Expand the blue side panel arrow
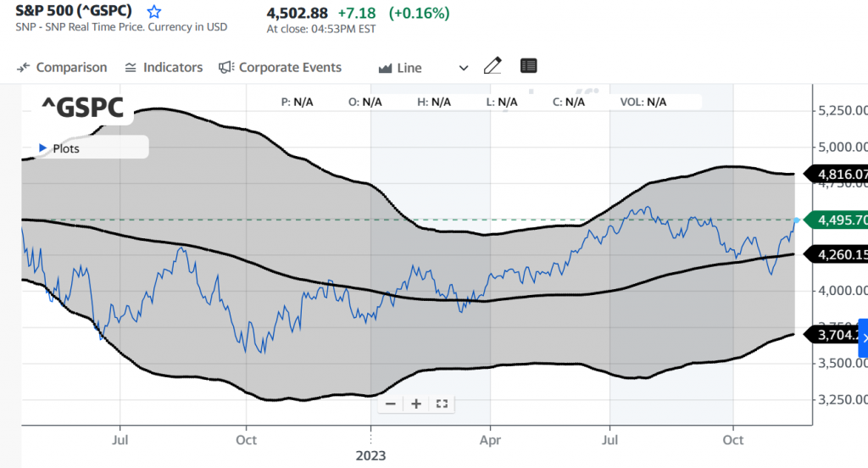The height and width of the screenshot is (468, 868). (x=864, y=337)
